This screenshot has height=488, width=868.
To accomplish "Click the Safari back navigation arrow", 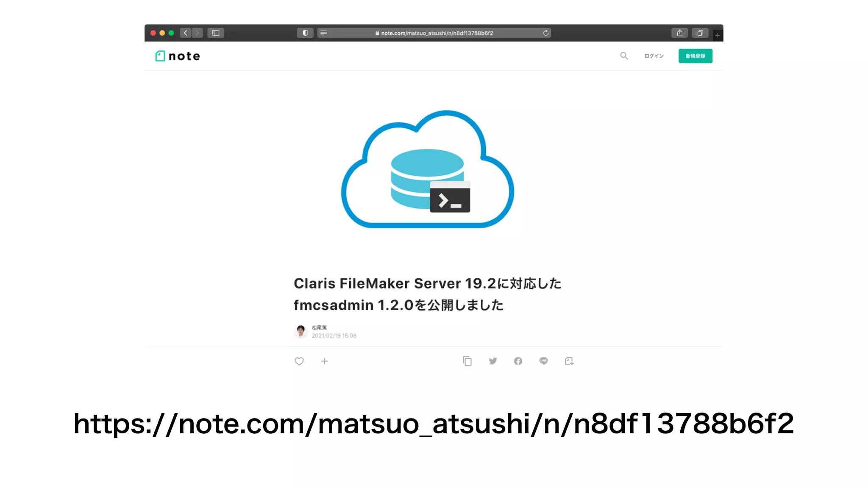I will tap(185, 33).
